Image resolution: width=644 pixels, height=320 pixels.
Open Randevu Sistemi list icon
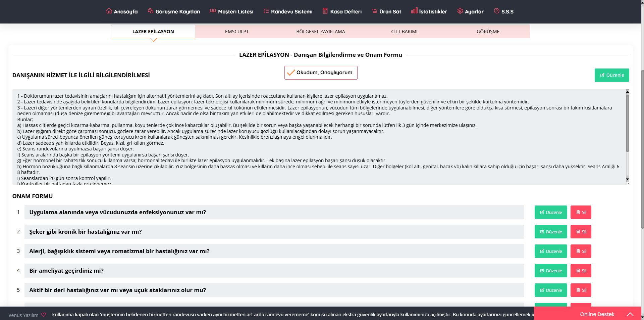266,11
